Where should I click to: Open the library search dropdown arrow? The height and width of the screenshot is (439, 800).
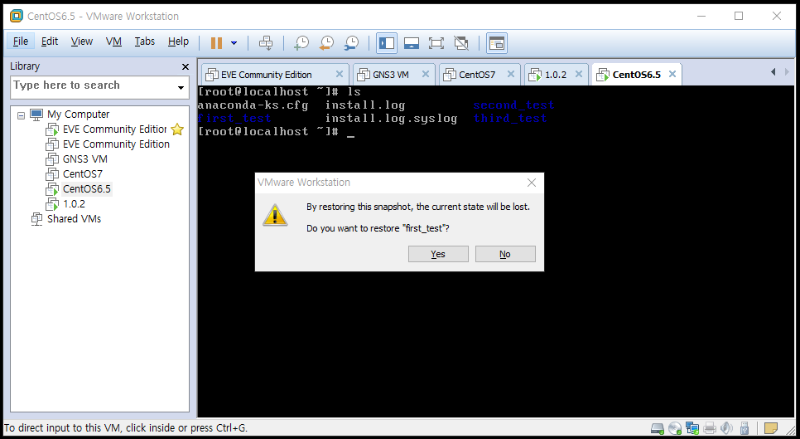coord(181,87)
